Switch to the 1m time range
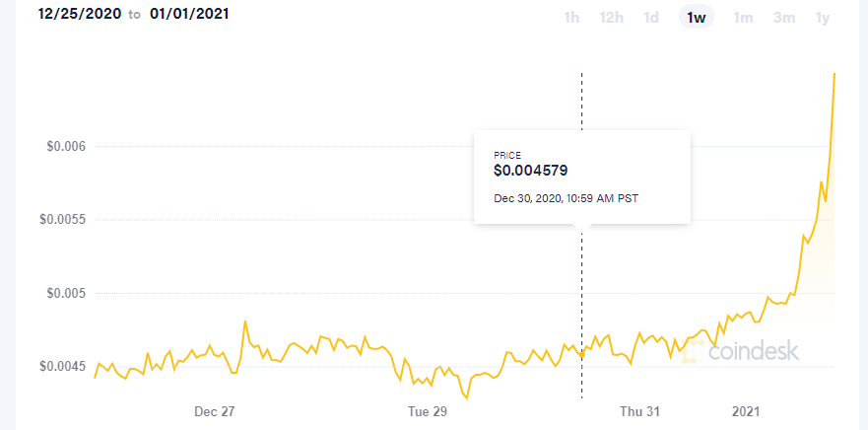 coord(743,18)
